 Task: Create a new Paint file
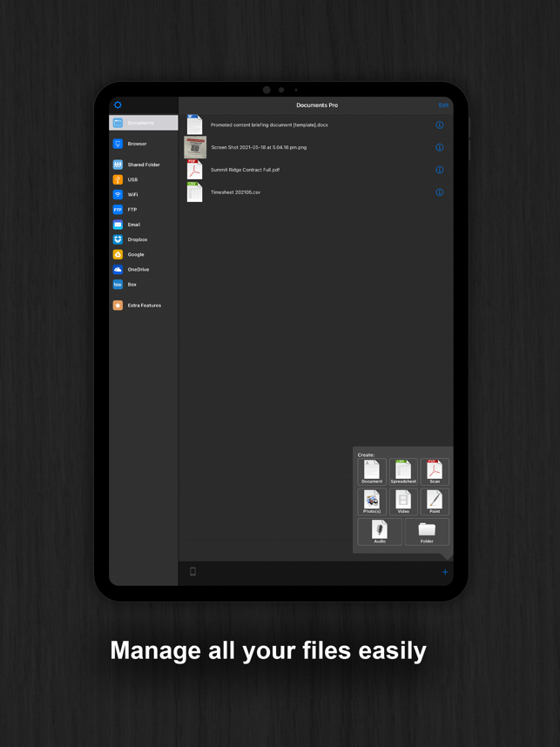pos(435,501)
